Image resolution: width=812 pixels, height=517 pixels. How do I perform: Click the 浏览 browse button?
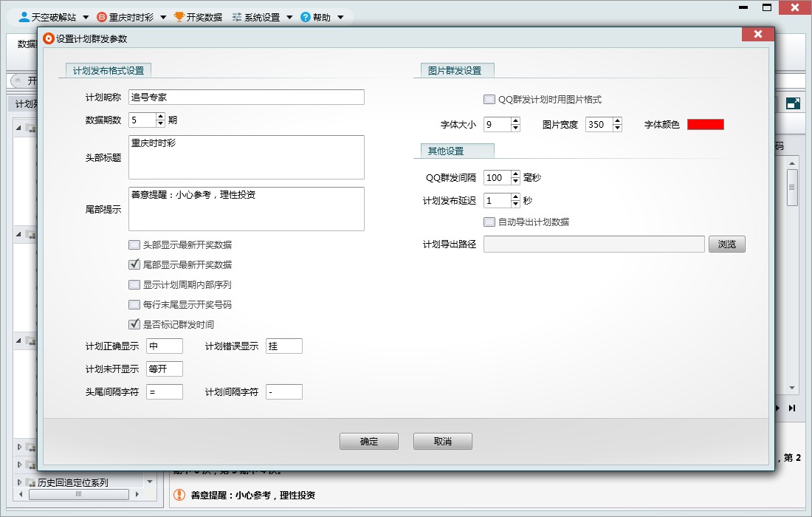pos(727,244)
